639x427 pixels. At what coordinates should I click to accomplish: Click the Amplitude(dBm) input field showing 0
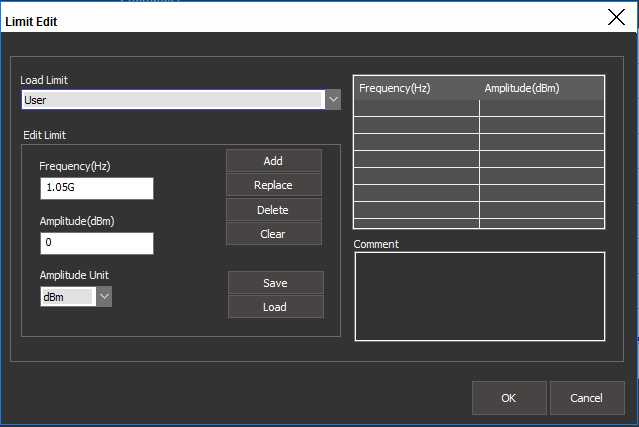pyautogui.click(x=96, y=244)
